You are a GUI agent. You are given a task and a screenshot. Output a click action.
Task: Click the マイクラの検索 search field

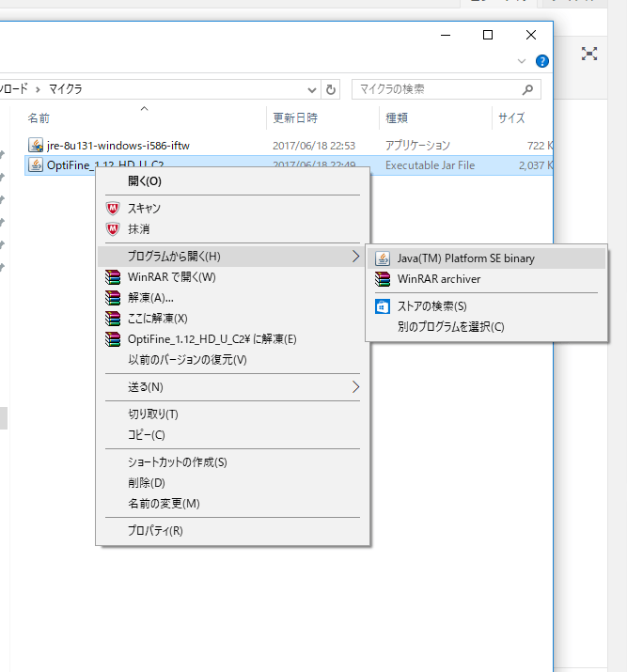[x=447, y=89]
